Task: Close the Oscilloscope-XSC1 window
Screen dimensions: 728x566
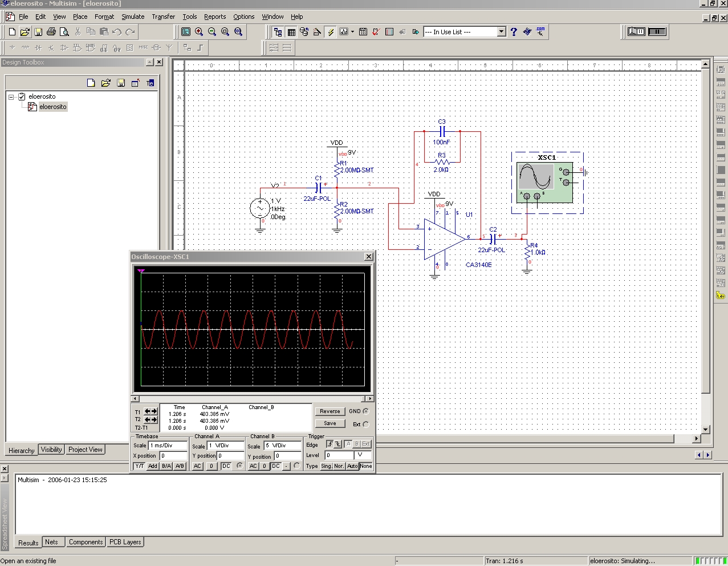Action: (x=369, y=257)
